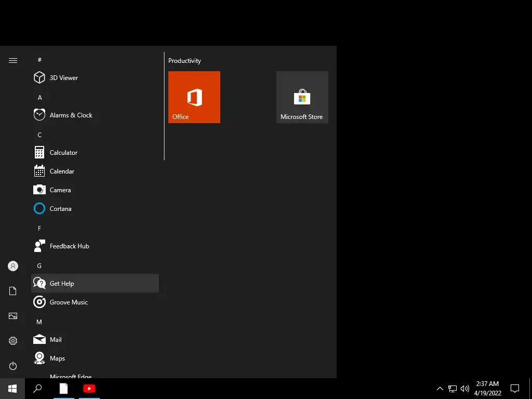Click the Power button in Start
The width and height of the screenshot is (532, 399).
tap(13, 366)
